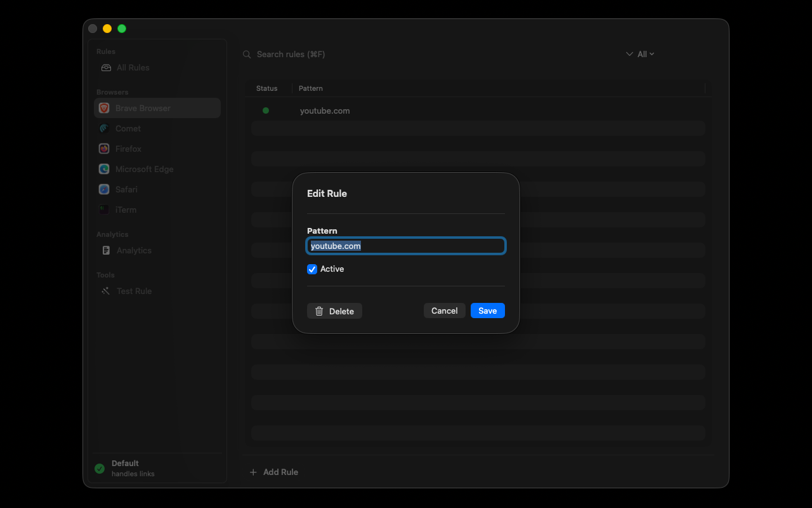812x508 pixels.
Task: Cancel the Edit Rule dialog
Action: pos(444,311)
